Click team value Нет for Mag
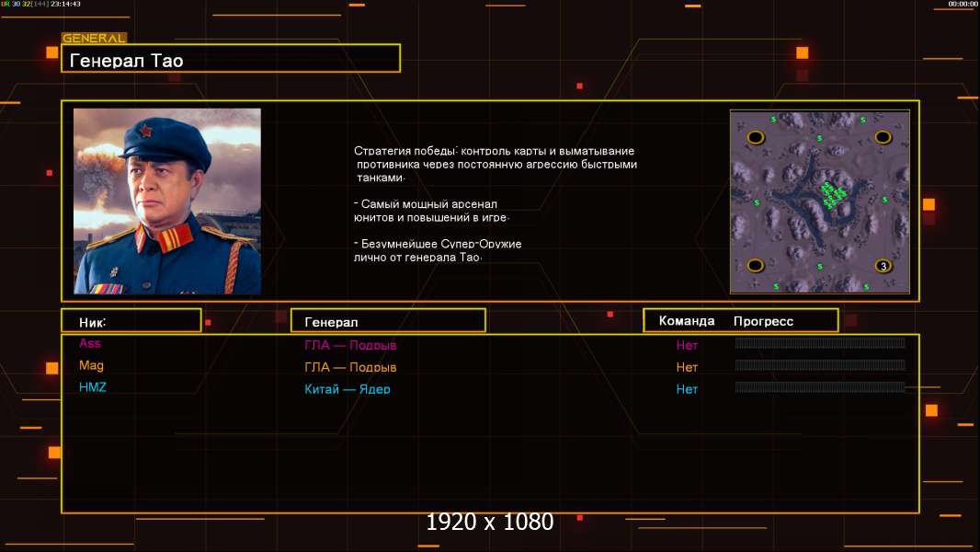The image size is (980, 552). tap(687, 368)
